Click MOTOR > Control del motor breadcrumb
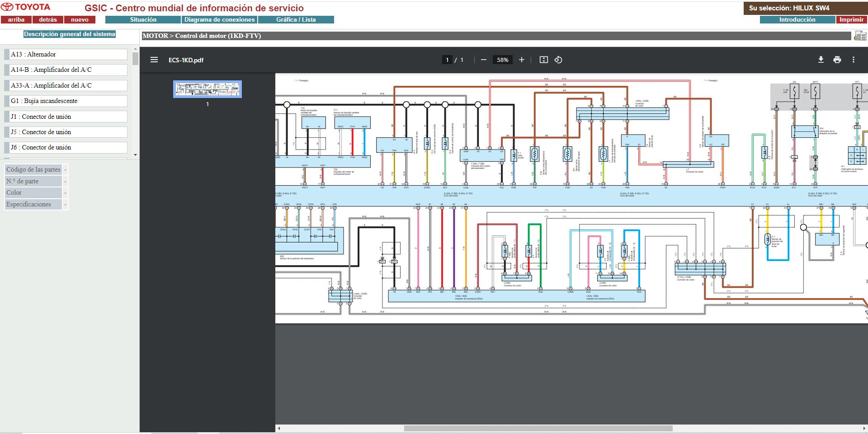The image size is (868, 434). click(x=202, y=36)
